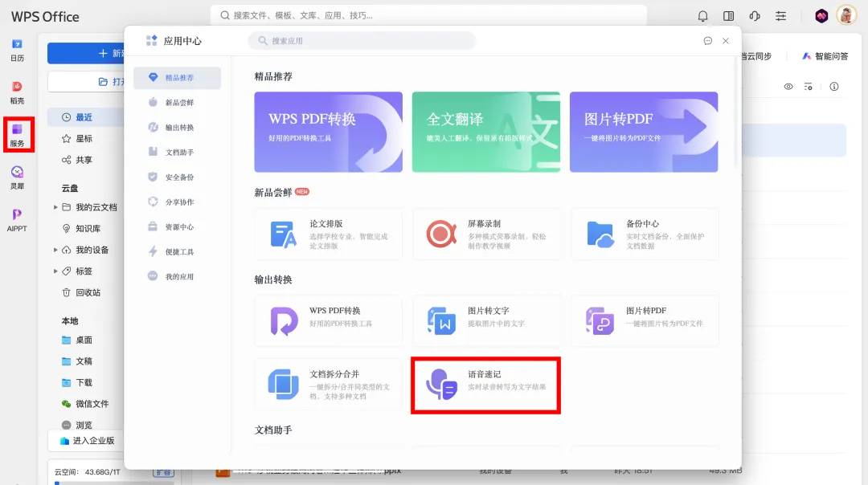868x485 pixels.
Task: Select the 资源中心 category
Action: pos(177,226)
